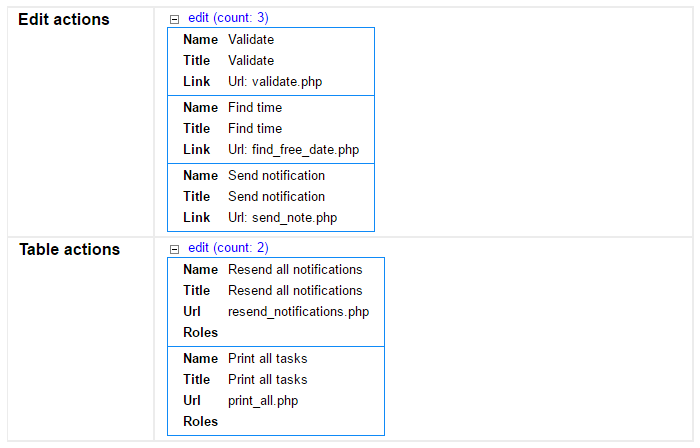The image size is (700, 448).
Task: Open the edit (count: 2) link
Action: point(228,248)
